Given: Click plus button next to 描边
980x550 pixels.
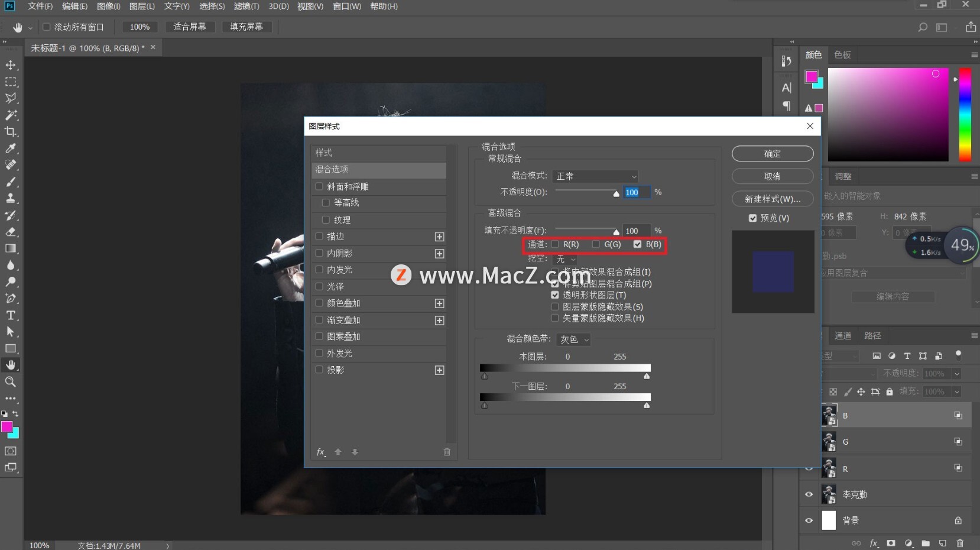Looking at the screenshot, I should point(439,237).
